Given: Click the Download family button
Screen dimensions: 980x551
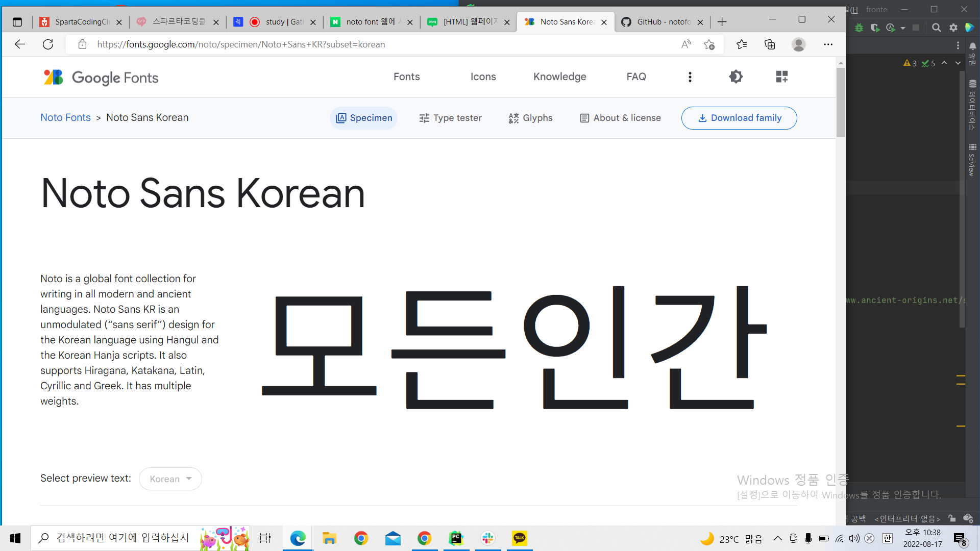Looking at the screenshot, I should [739, 118].
